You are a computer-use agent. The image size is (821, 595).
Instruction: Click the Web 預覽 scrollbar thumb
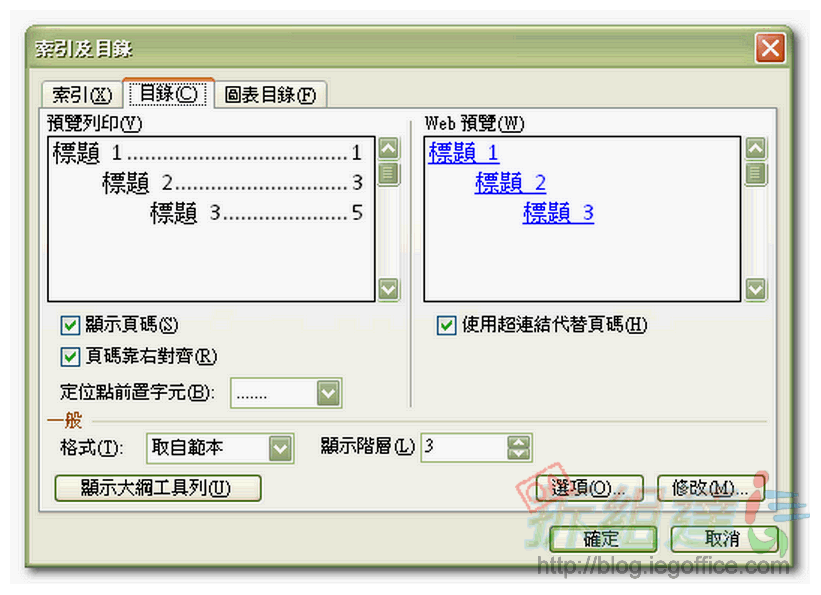tap(755, 173)
